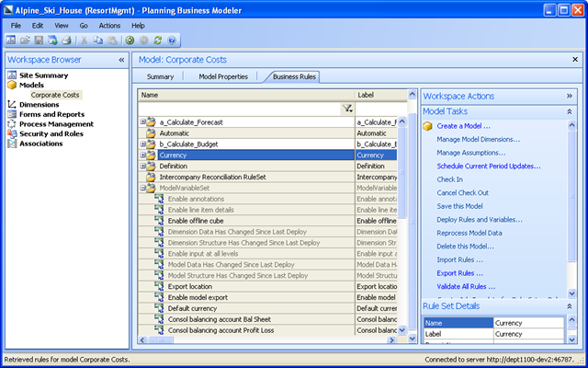Select the Enable model export row
588x368 pixels.
[x=267, y=297]
